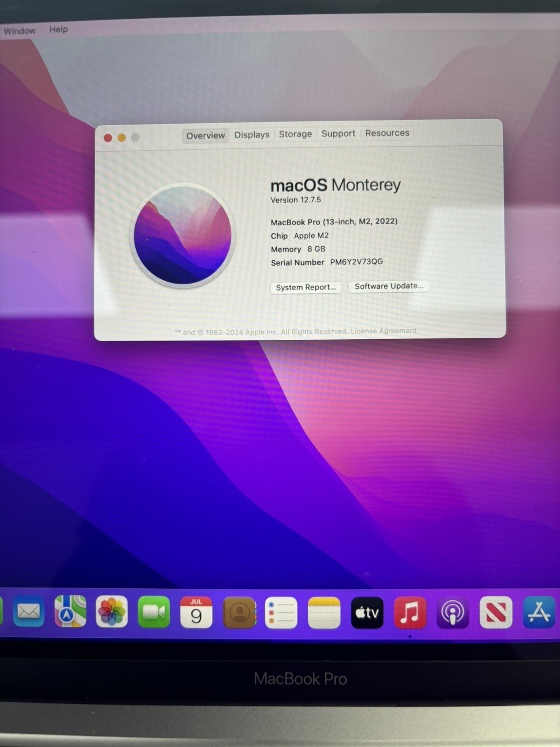
Task: Open the App Store icon
Action: coord(539,612)
